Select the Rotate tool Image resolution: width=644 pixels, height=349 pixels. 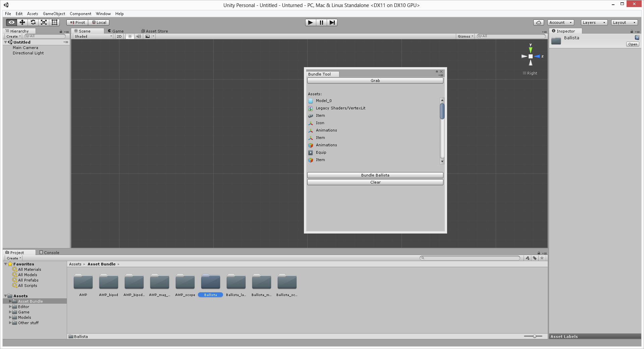(33, 22)
